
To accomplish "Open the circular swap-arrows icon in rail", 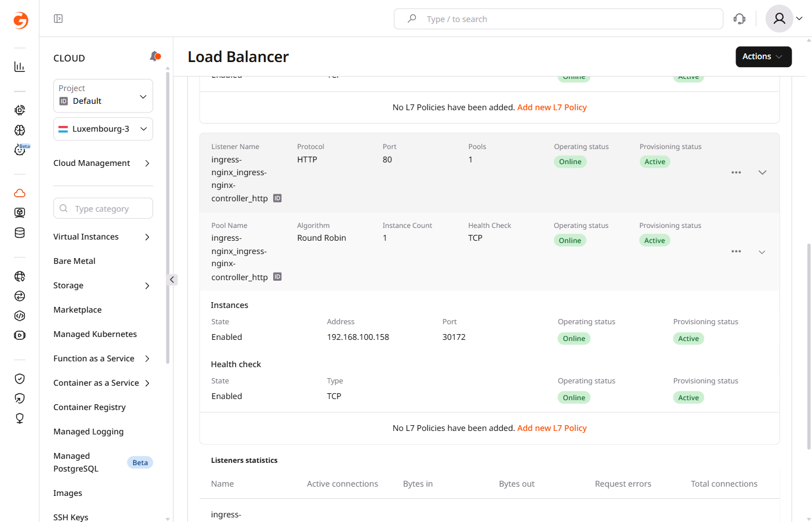I will 20,296.
